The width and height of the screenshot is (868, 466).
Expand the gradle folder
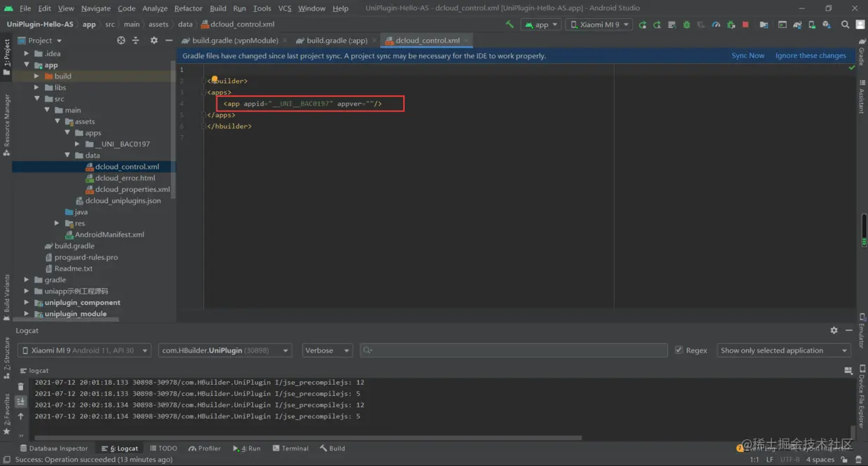click(27, 280)
